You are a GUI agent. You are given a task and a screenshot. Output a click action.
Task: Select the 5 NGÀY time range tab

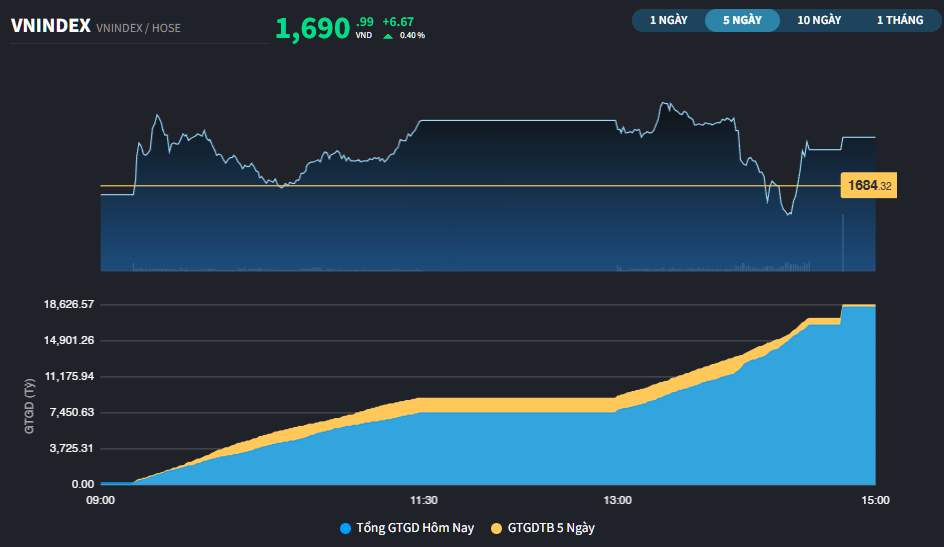point(742,20)
